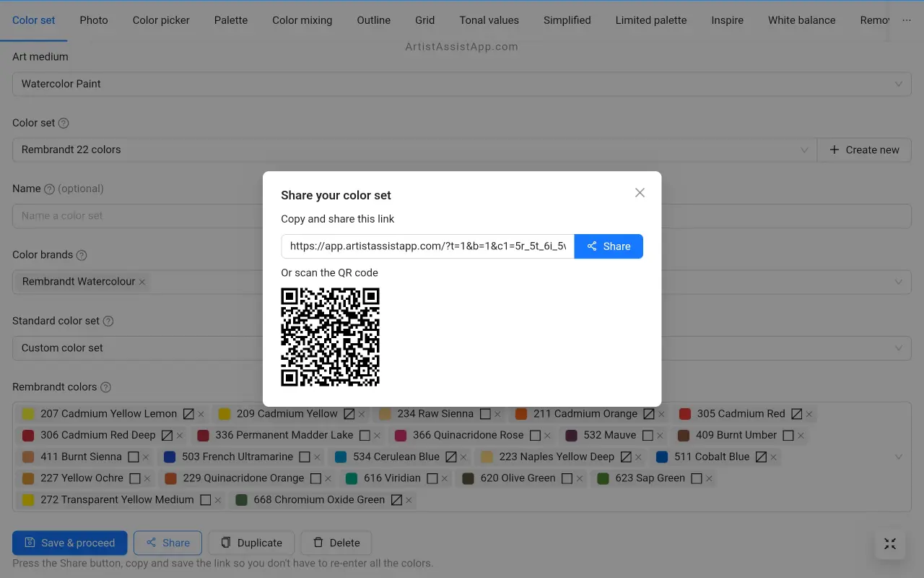Remove the 272 Transparent Yellow Medium tag
Screen dimensions: 924x578
pyautogui.click(x=218, y=500)
